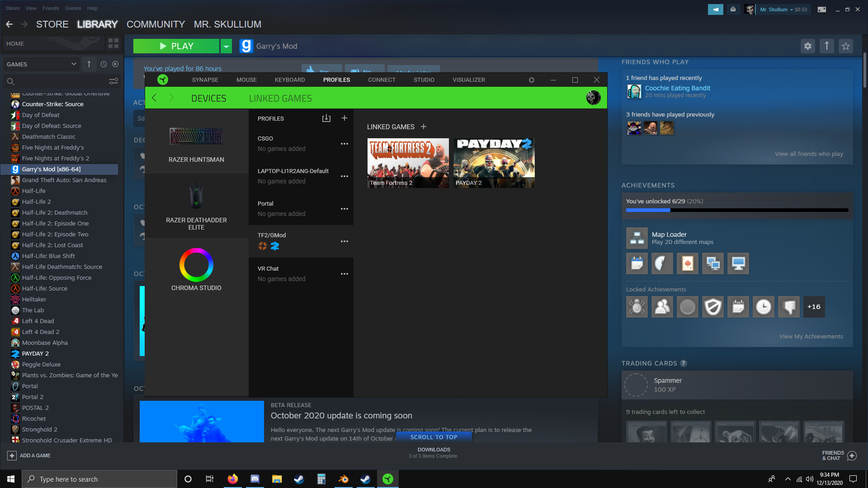Open View My Achievements link

(811, 337)
